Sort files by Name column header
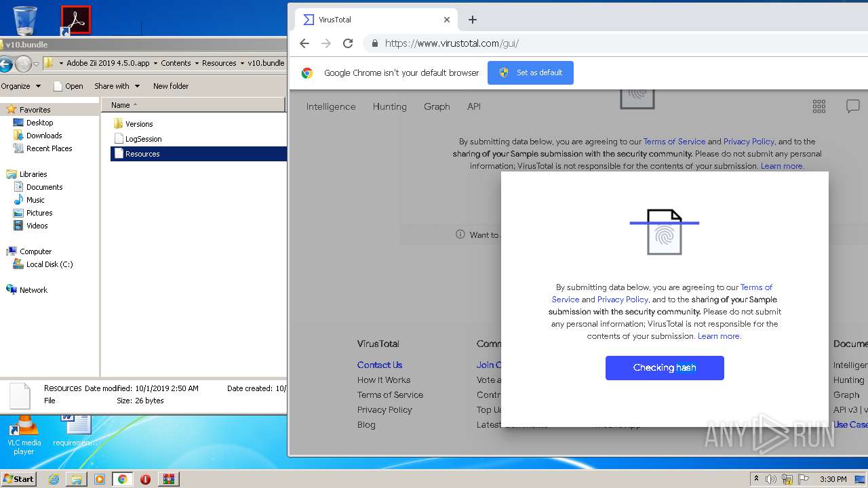 point(193,105)
